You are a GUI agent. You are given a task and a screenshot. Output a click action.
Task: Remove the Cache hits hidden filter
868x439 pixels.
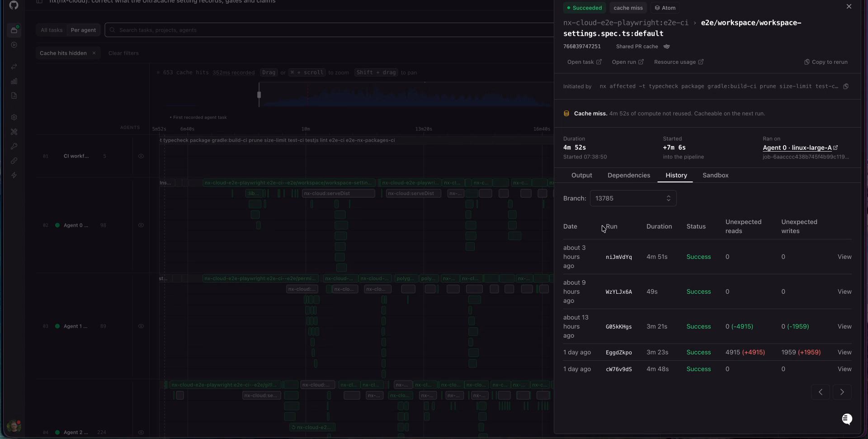94,53
